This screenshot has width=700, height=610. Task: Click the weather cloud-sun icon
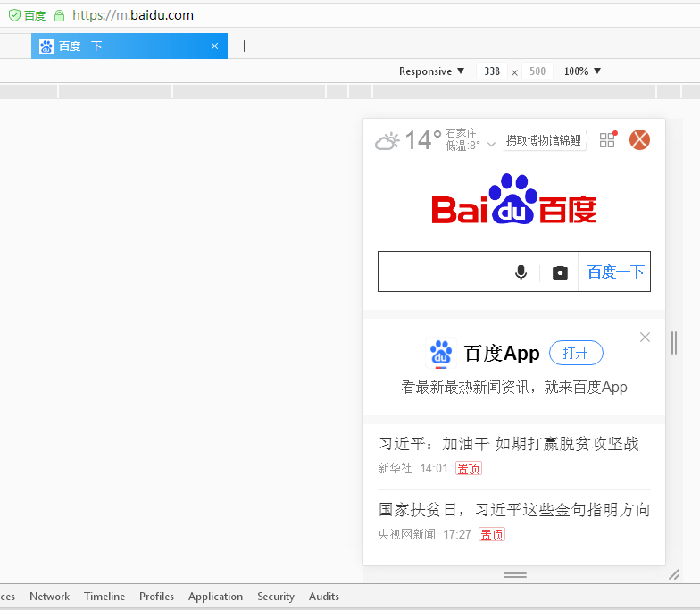click(387, 141)
